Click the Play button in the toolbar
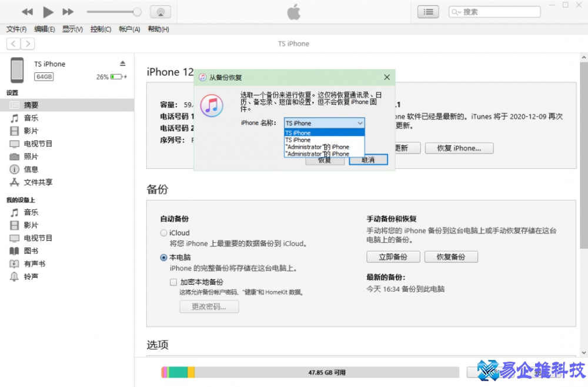 coord(48,11)
